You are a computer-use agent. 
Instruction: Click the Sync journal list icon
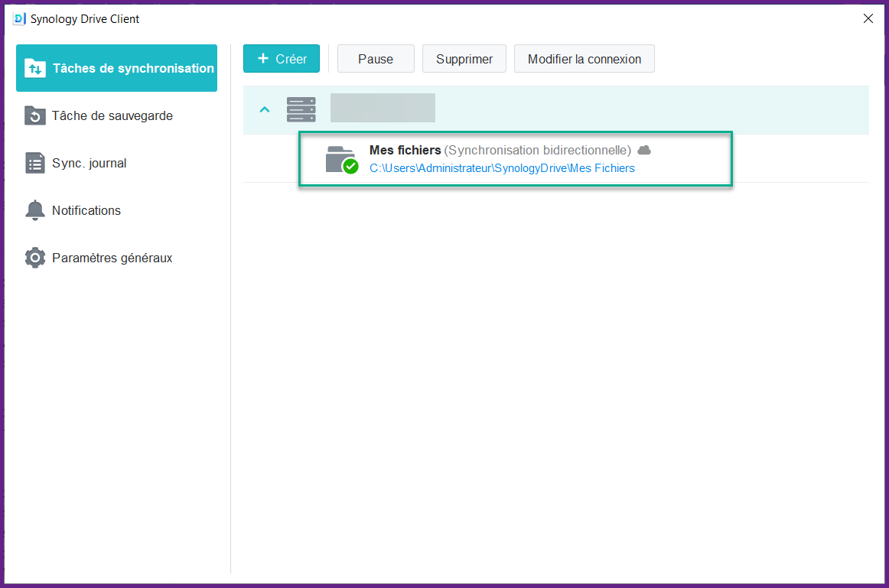coord(35,163)
